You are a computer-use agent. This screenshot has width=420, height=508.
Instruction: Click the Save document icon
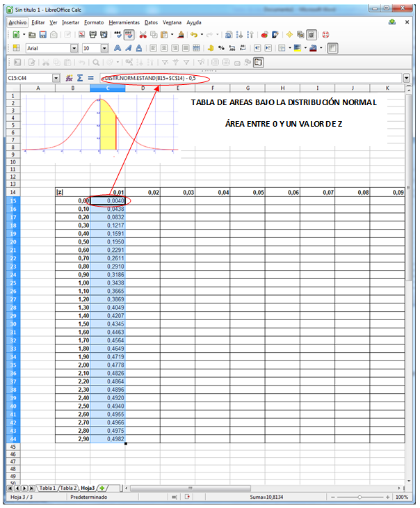coord(43,34)
